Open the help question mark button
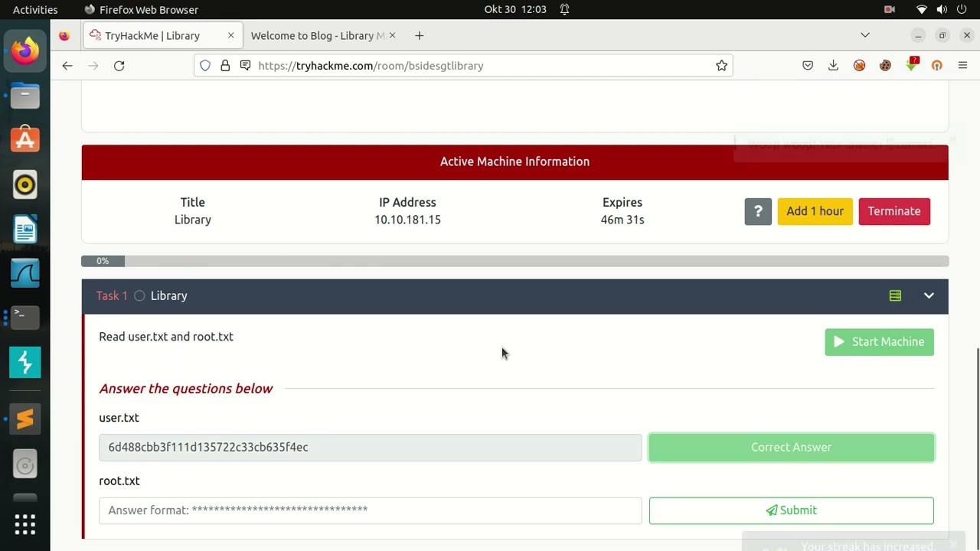 758,211
